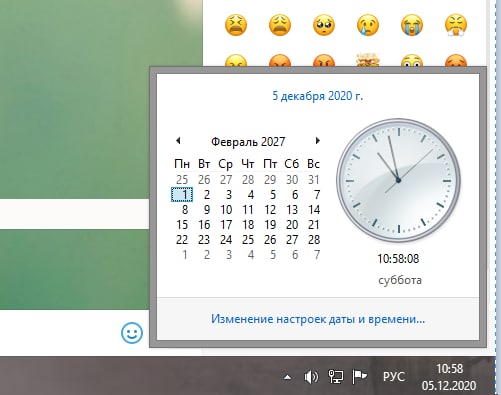Select day 15 in the calendar
The image size is (501, 395).
[182, 225]
